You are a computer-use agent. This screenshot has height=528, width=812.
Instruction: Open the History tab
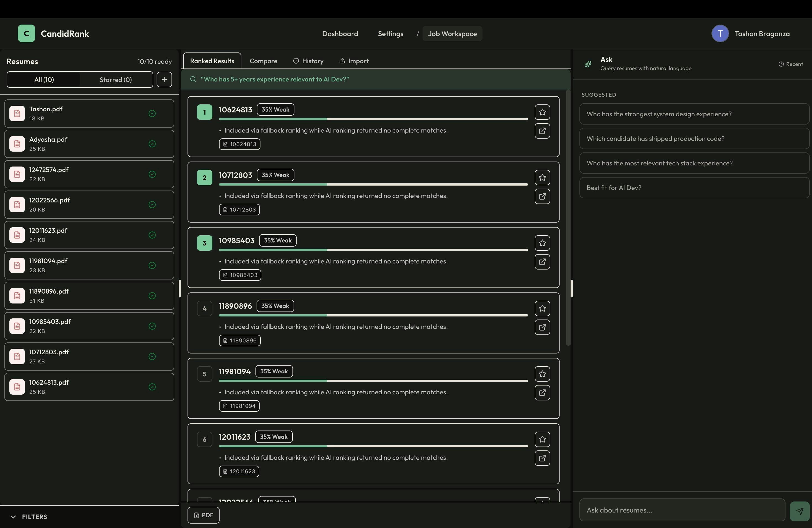[x=308, y=61]
